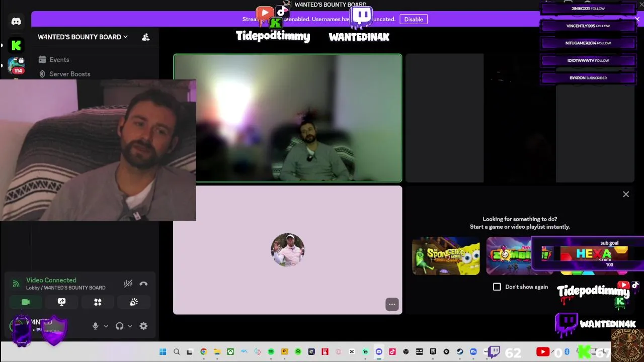Image resolution: width=644 pixels, height=362 pixels.
Task: Launch Google Chrome from taskbar
Action: click(203, 352)
